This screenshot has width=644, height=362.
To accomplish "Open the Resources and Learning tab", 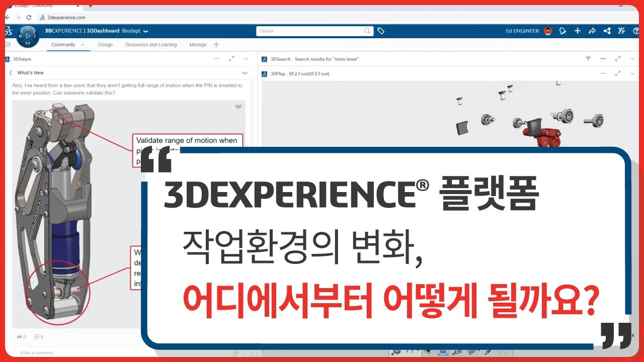I will (151, 45).
